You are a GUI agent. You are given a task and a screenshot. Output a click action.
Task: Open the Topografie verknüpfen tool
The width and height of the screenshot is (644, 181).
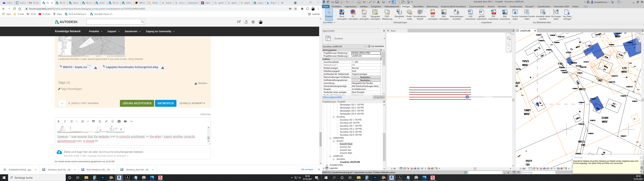pyautogui.click(x=375, y=14)
